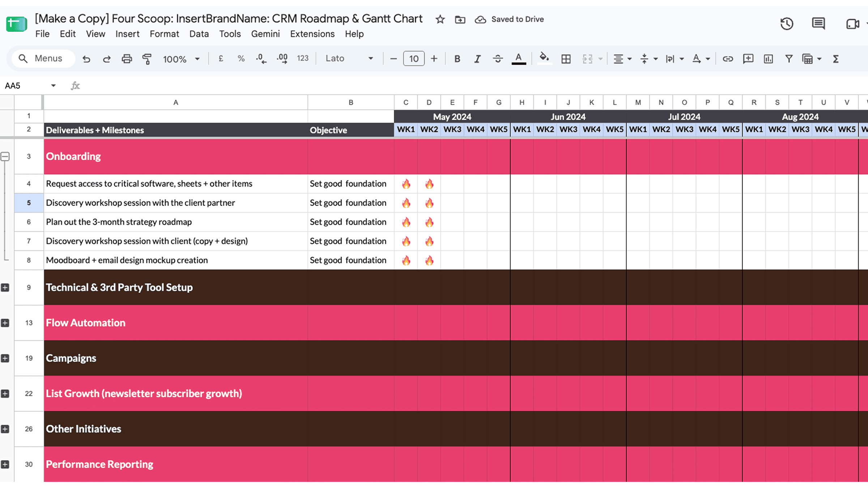This screenshot has width=868, height=488.
Task: Increase decimal places
Action: (282, 59)
